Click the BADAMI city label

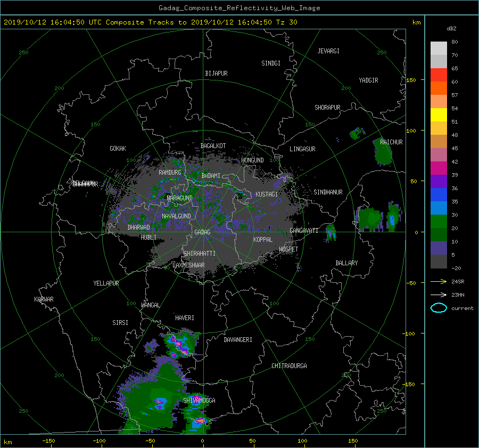click(x=211, y=176)
